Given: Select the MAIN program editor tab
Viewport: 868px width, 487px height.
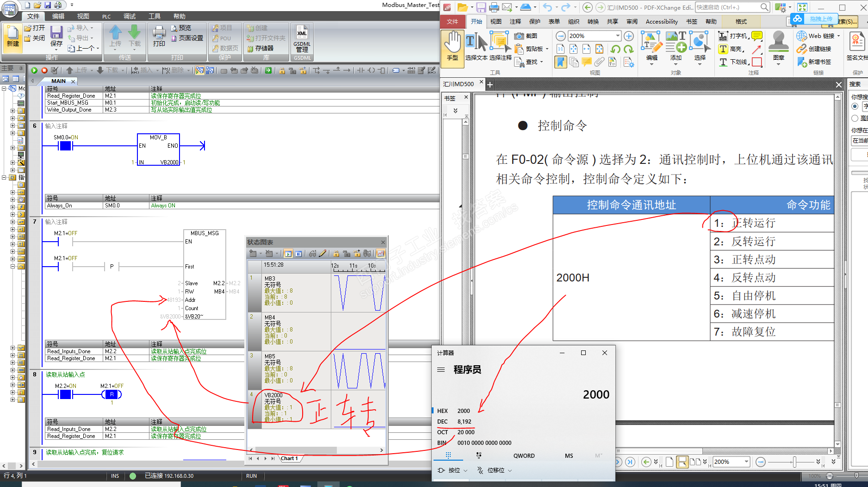Looking at the screenshot, I should click(59, 81).
